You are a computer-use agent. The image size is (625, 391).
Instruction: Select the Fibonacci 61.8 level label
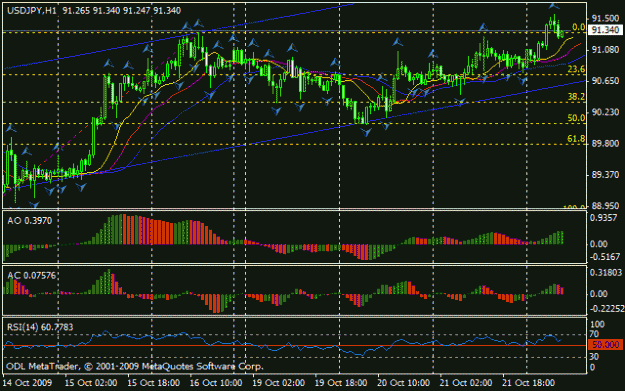coord(576,139)
